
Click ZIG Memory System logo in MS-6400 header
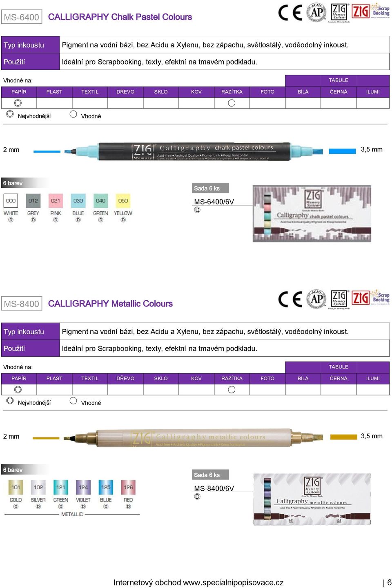coord(339,13)
